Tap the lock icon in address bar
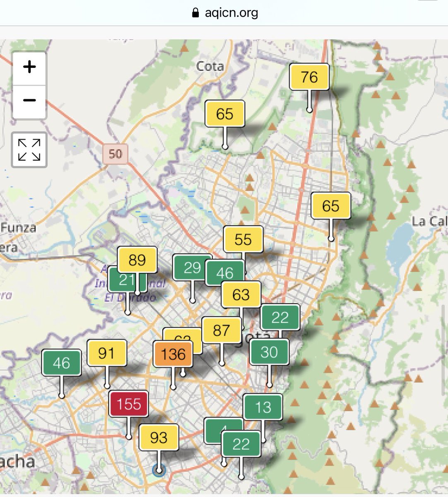 [195, 13]
